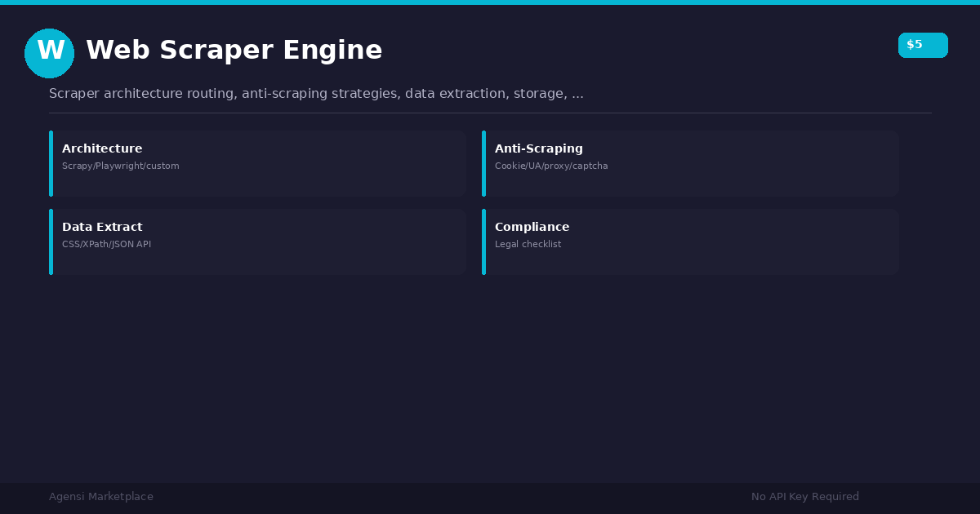980x514 pixels.
Task: Open the Architecture card
Action: (x=257, y=163)
